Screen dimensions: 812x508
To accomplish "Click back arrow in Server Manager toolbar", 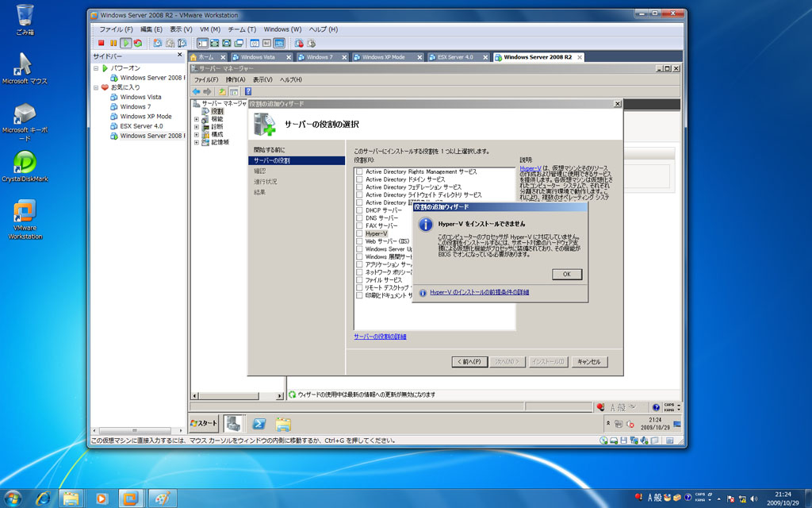I will 197,91.
